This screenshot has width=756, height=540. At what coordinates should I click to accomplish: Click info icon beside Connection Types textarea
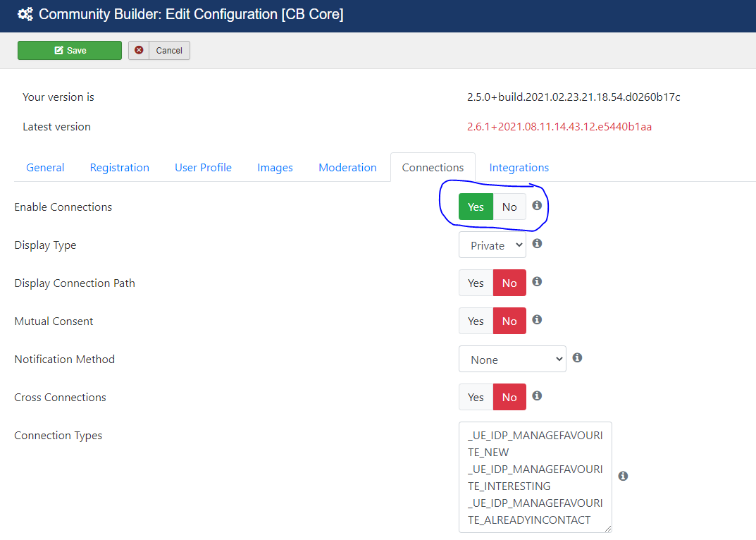[x=623, y=477]
